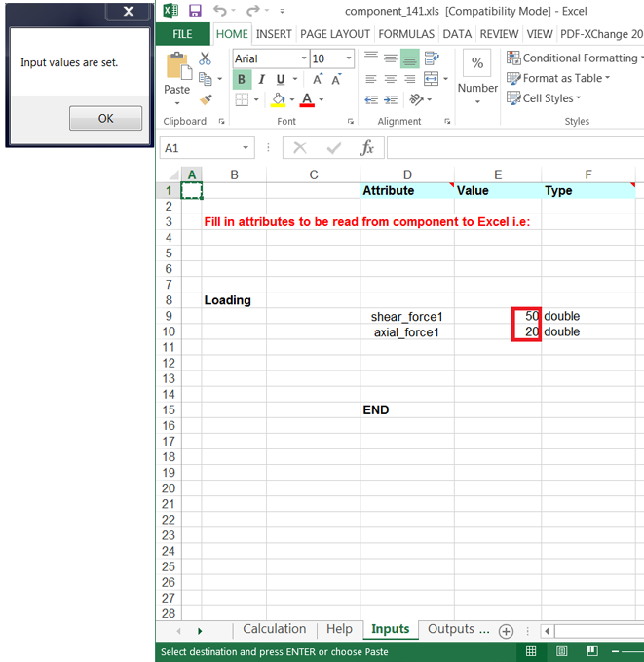Click OK in the Input values dialog
This screenshot has width=644, height=662.
[x=105, y=118]
